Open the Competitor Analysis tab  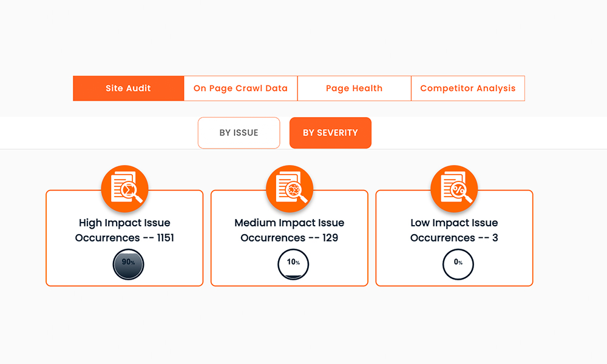468,88
